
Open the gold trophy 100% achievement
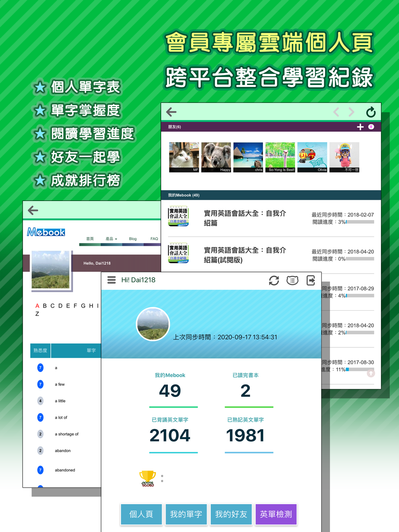click(148, 478)
